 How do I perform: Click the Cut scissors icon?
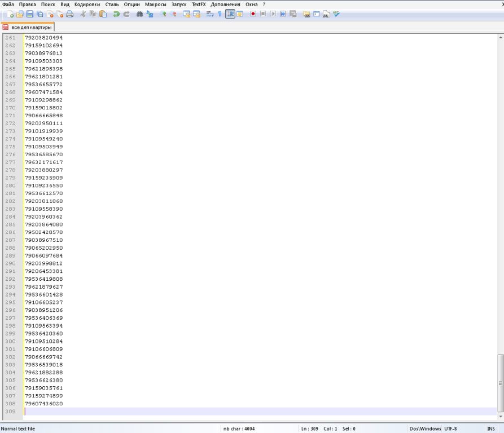pyautogui.click(x=83, y=14)
